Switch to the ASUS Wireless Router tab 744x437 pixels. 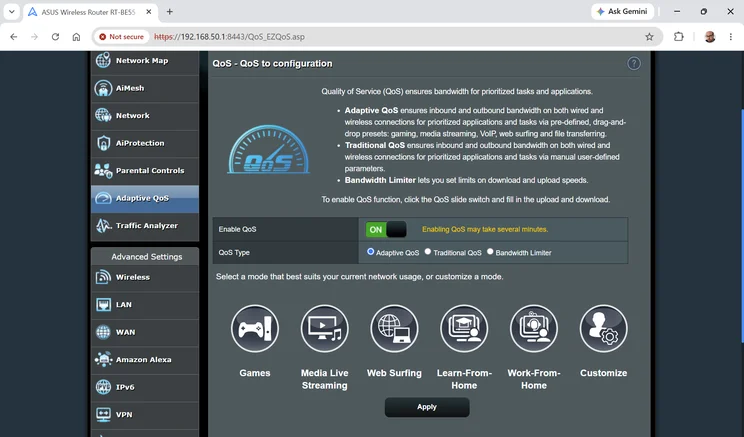click(x=88, y=12)
